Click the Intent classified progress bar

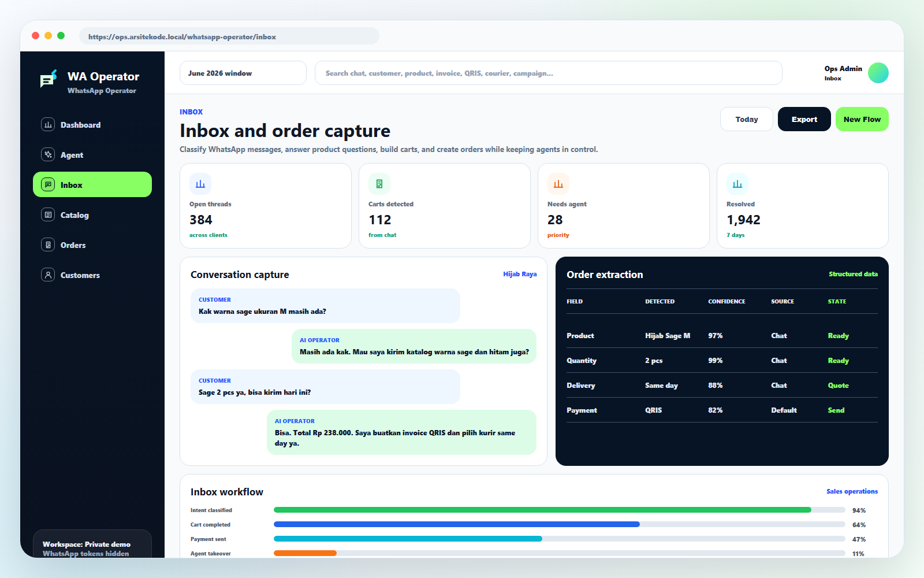[x=560, y=510]
